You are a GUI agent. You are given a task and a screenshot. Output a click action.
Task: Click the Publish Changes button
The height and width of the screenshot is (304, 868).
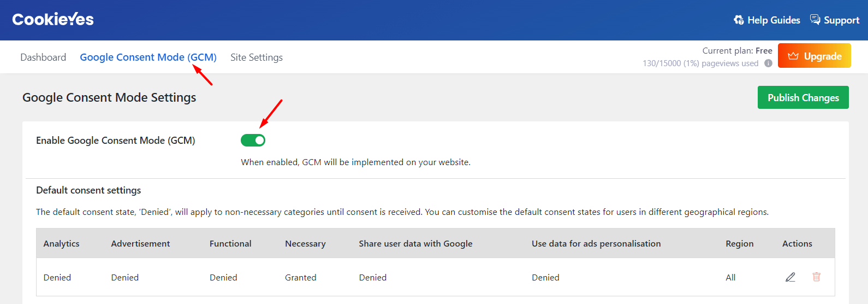pyautogui.click(x=803, y=97)
